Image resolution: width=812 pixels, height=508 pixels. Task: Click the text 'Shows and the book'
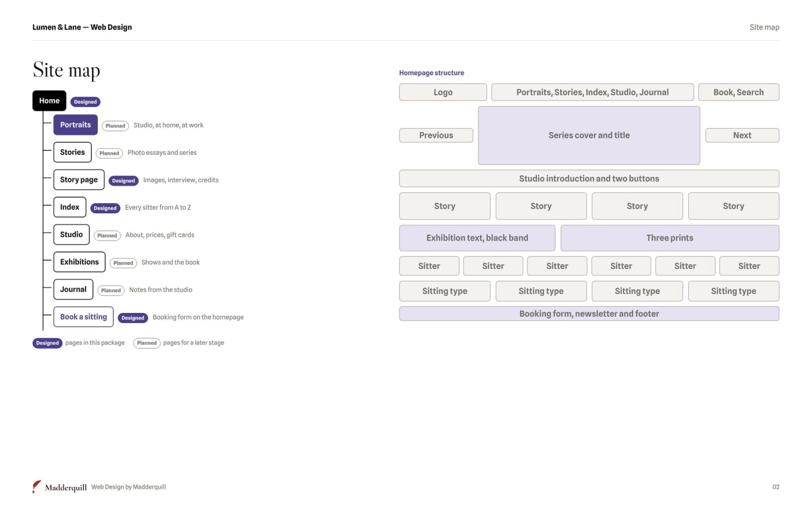pyautogui.click(x=171, y=263)
